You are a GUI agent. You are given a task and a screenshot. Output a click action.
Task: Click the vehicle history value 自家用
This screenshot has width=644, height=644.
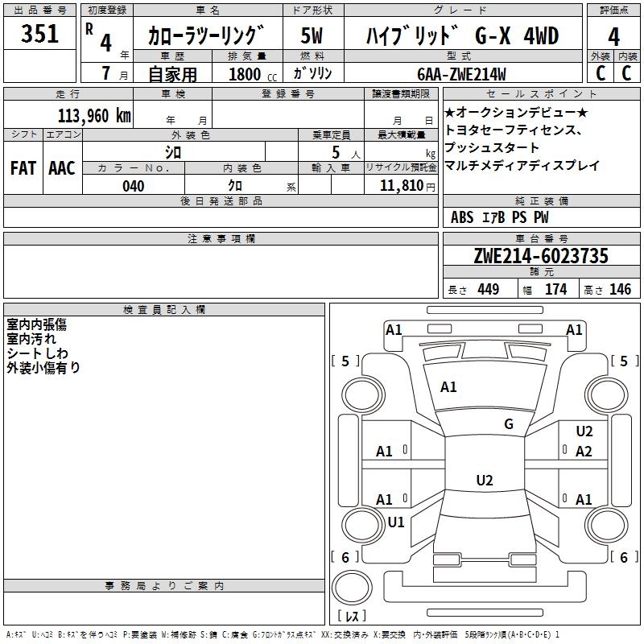pyautogui.click(x=172, y=74)
